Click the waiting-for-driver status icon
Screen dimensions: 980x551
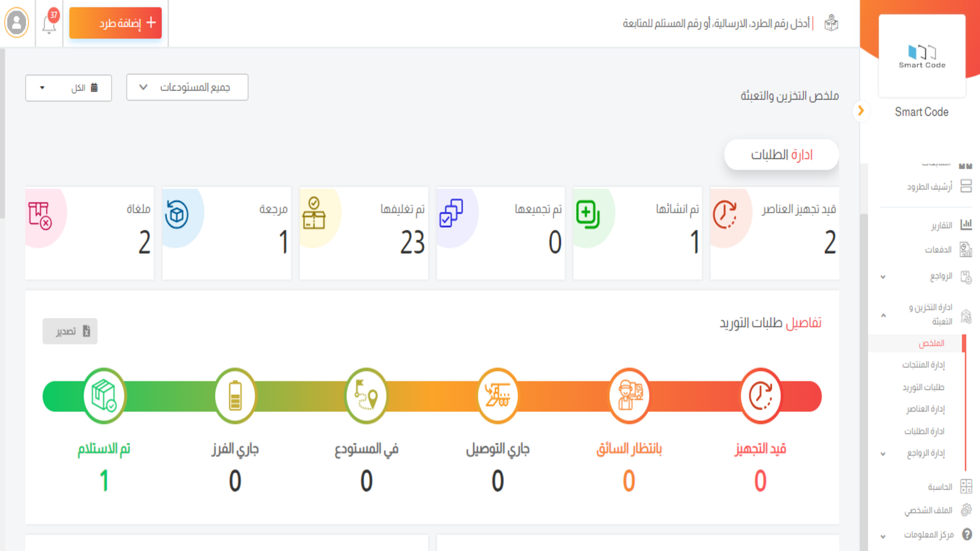point(629,396)
